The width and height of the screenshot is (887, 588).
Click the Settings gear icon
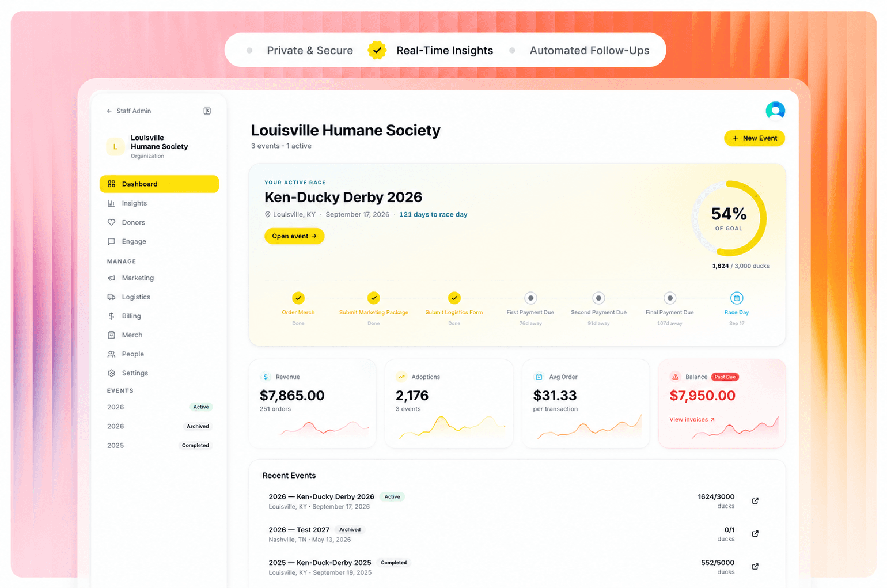coord(112,373)
